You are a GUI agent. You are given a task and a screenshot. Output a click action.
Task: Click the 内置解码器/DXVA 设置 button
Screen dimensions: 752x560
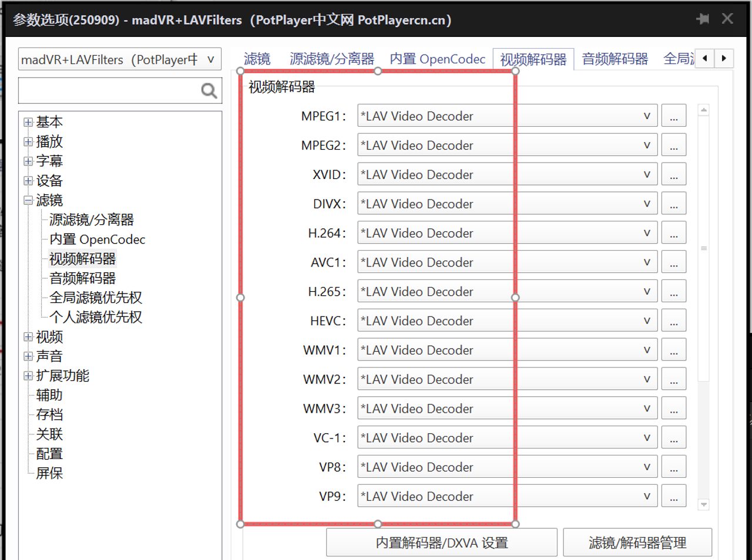(442, 542)
